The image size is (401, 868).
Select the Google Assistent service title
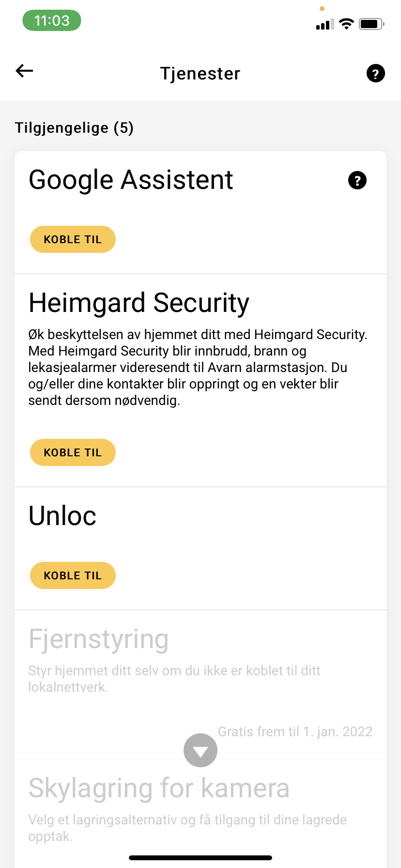coord(131,180)
